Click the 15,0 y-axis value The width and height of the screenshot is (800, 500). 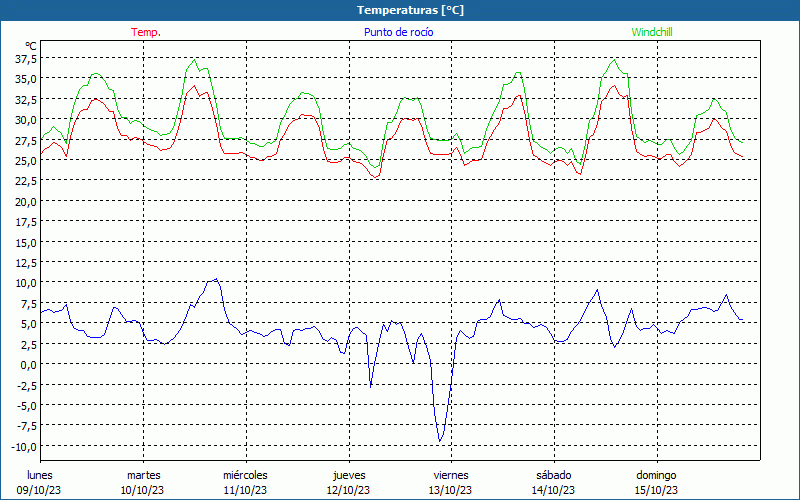tap(25, 242)
